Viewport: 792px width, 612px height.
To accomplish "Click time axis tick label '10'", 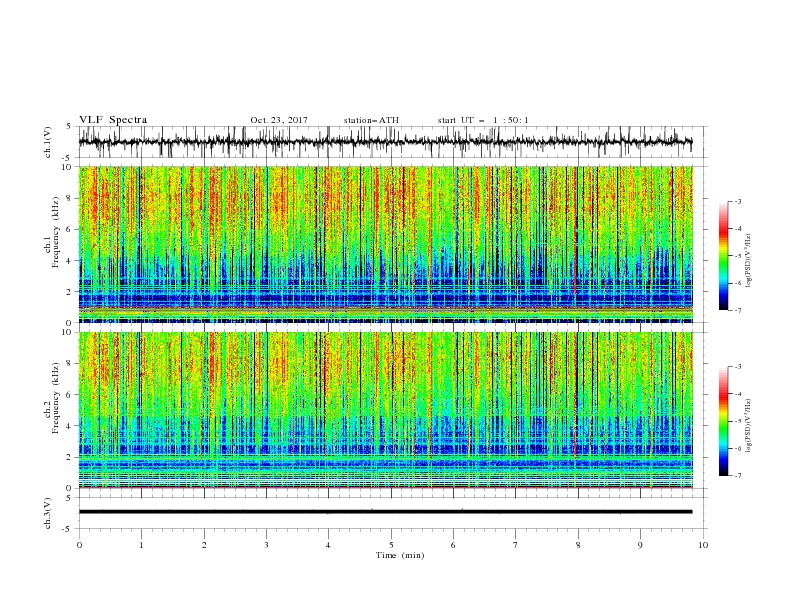I will tap(703, 545).
